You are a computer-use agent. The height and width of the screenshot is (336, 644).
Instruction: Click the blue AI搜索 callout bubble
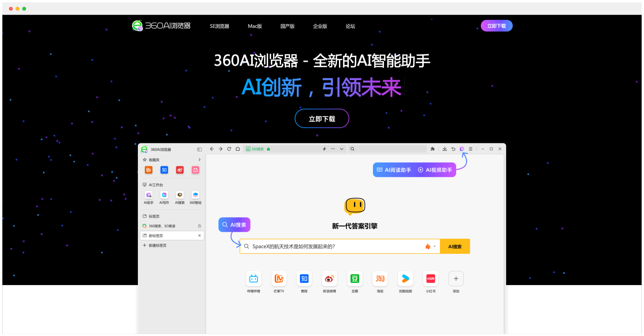pos(234,225)
